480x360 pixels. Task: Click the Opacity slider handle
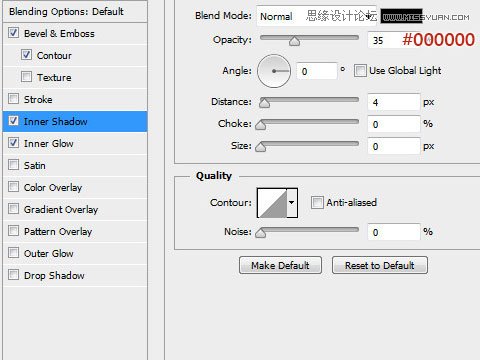tap(294, 41)
